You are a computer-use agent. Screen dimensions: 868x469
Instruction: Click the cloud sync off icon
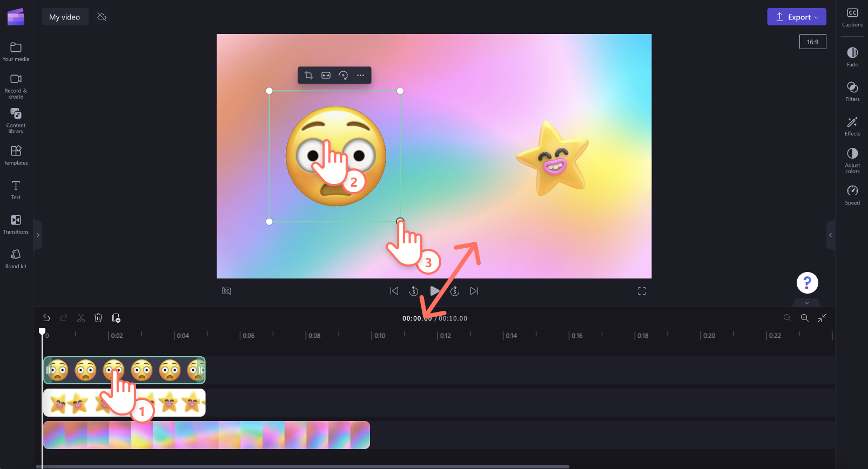coord(102,17)
